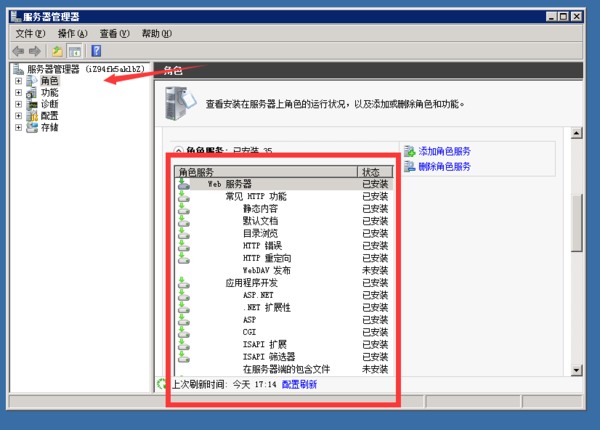Open Help via the question mark icon
The height and width of the screenshot is (430, 600).
pos(96,50)
